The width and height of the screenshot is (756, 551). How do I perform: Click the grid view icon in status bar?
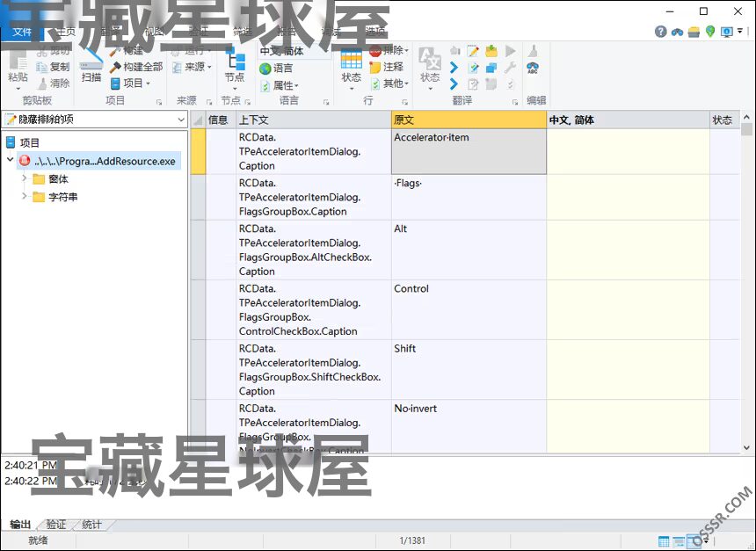pos(664,541)
